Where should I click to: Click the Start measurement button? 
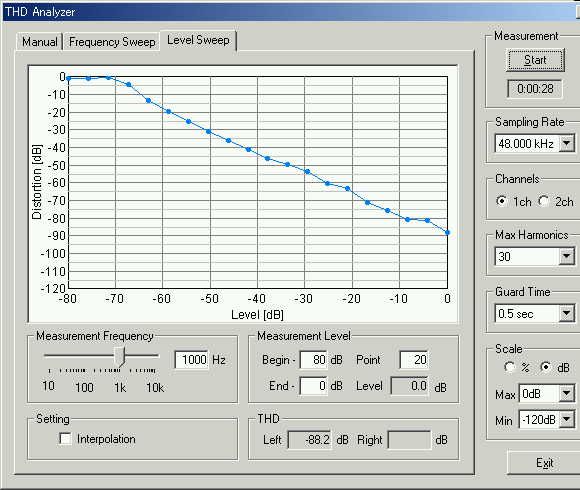(535, 60)
